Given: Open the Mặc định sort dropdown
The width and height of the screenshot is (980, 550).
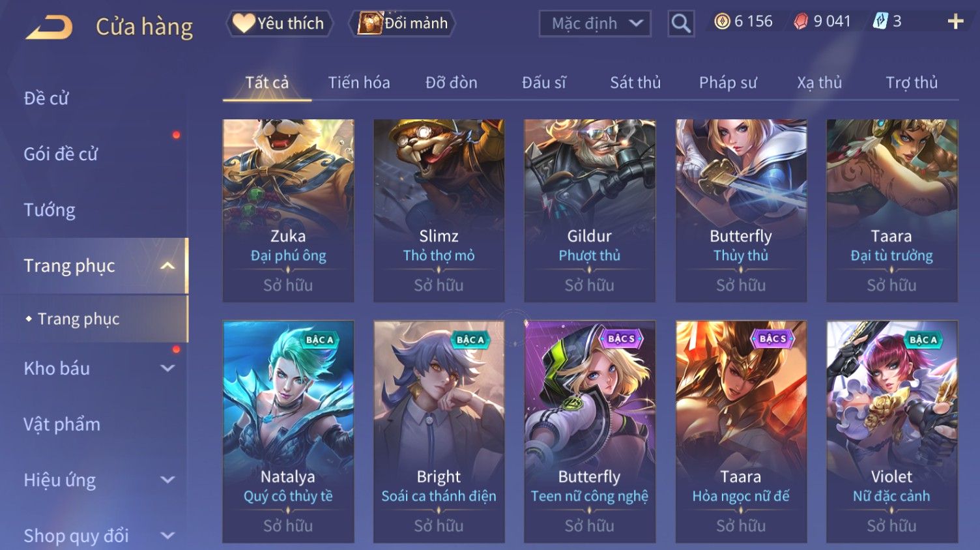Looking at the screenshot, I should [x=595, y=24].
